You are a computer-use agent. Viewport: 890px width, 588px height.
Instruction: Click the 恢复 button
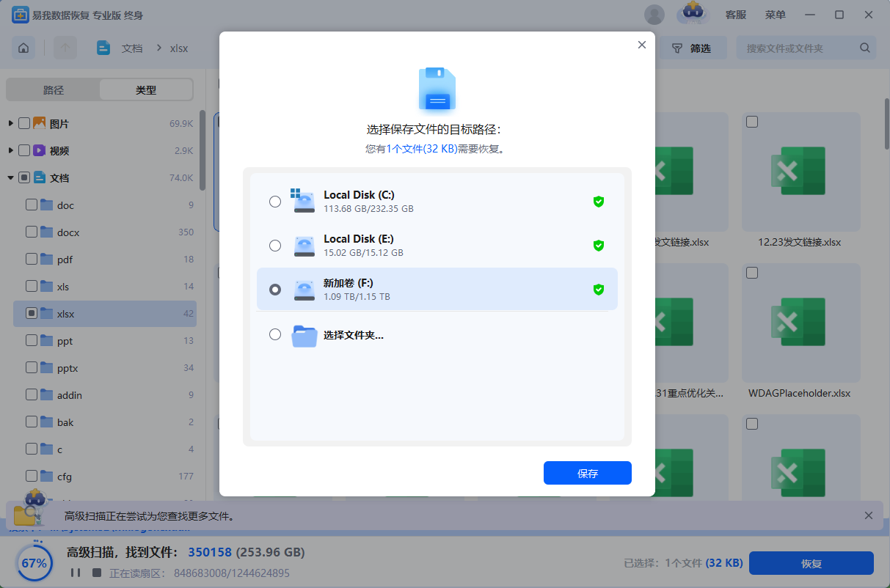click(x=811, y=563)
